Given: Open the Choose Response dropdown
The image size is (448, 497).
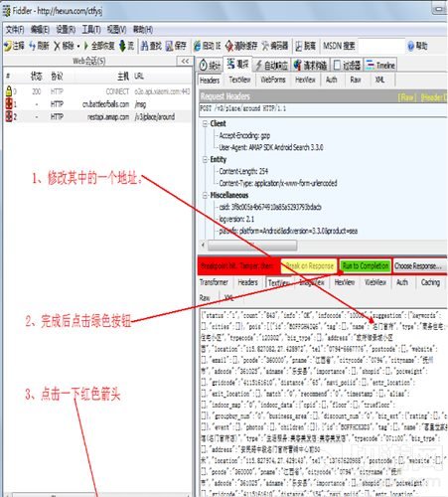Looking at the screenshot, I should tap(419, 266).
